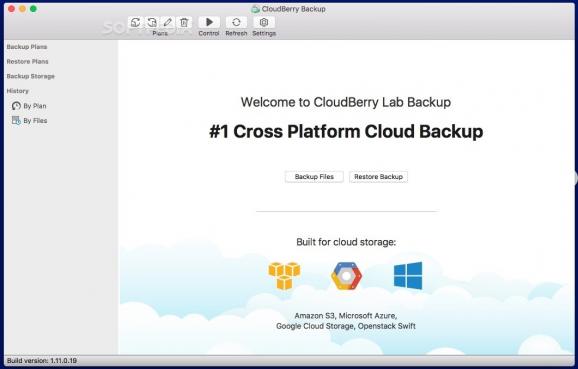The height and width of the screenshot is (369, 578).
Task: Open Backup Storage in the sidebar
Action: [x=31, y=76]
